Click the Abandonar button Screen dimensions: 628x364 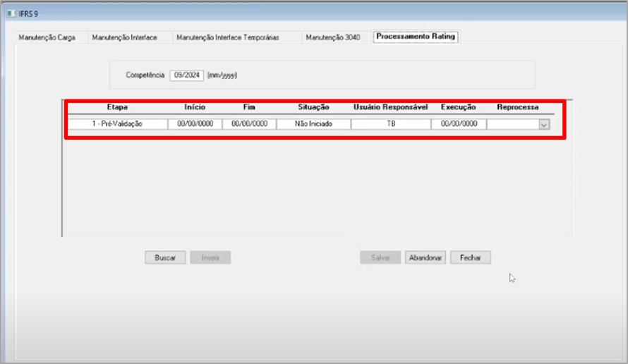[425, 257]
